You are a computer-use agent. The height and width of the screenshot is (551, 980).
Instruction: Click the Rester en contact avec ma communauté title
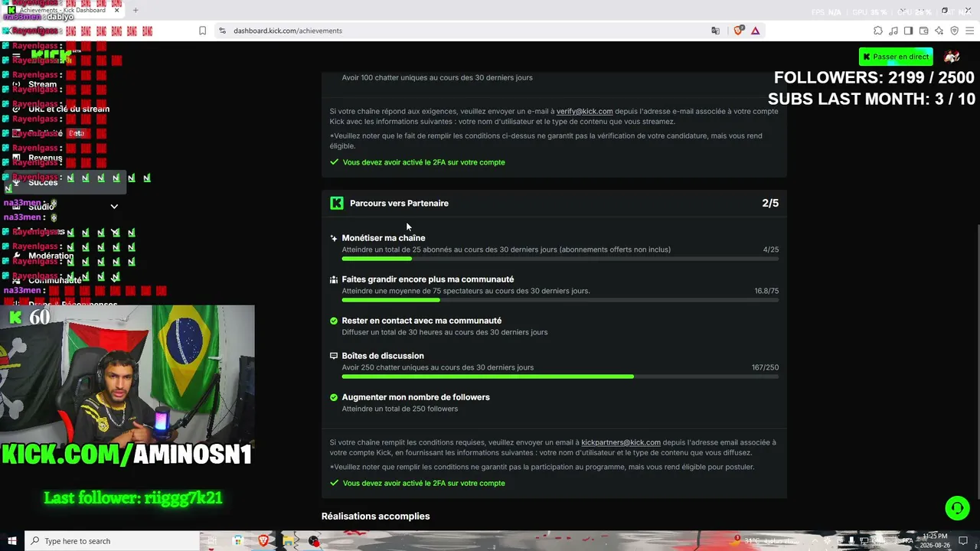click(422, 321)
